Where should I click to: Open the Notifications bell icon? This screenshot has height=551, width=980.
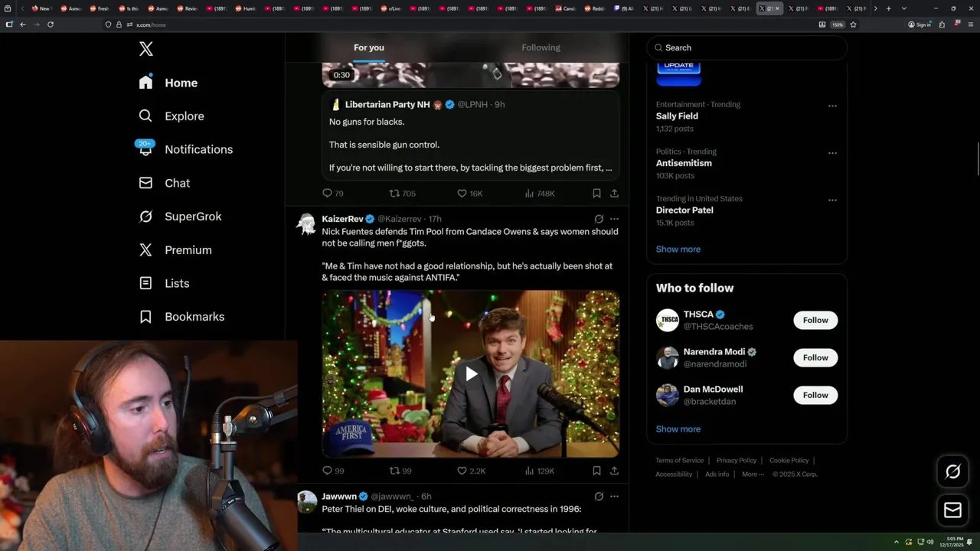(145, 148)
